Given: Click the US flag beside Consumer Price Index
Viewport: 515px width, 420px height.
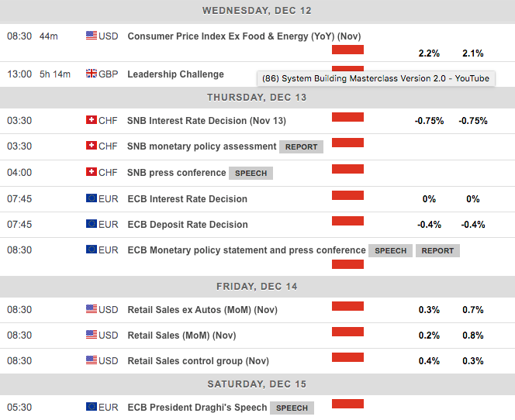Looking at the screenshot, I should [x=92, y=36].
